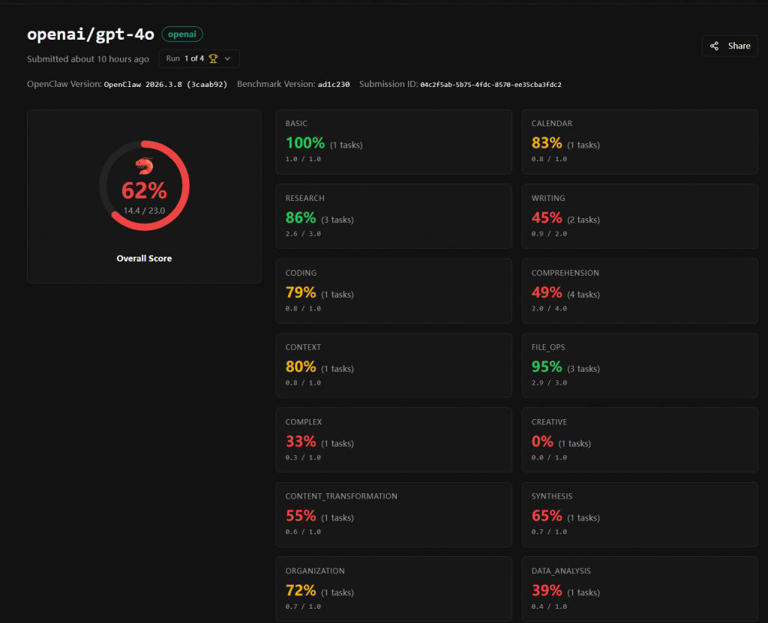Click the share icon beside Share
This screenshot has height=623, width=768.
714,46
